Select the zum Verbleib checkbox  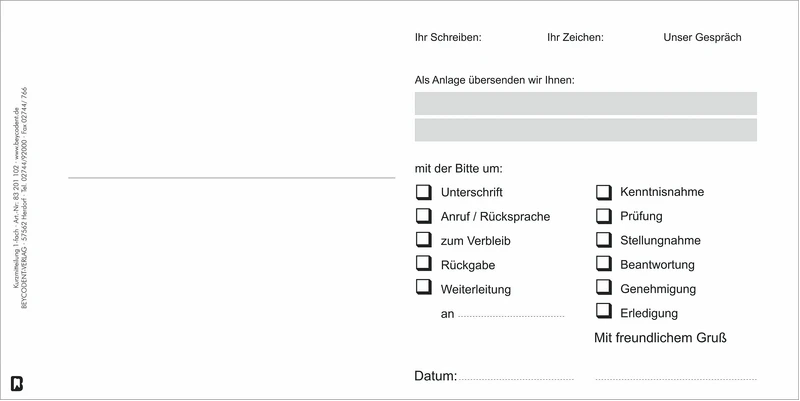coord(422,240)
